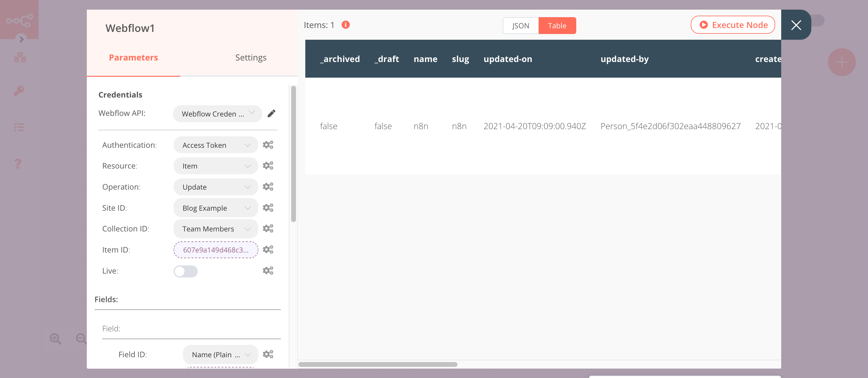
Task: Open the Authentication dropdown
Action: point(216,145)
